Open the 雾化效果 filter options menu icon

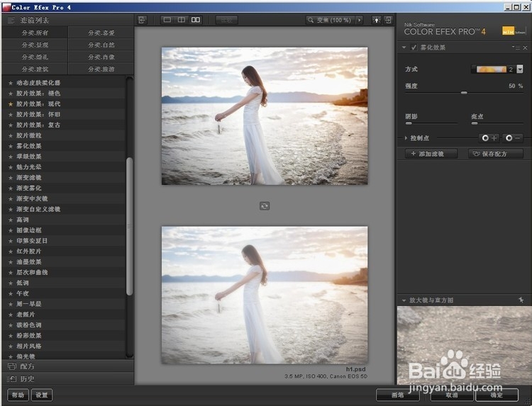(x=516, y=47)
